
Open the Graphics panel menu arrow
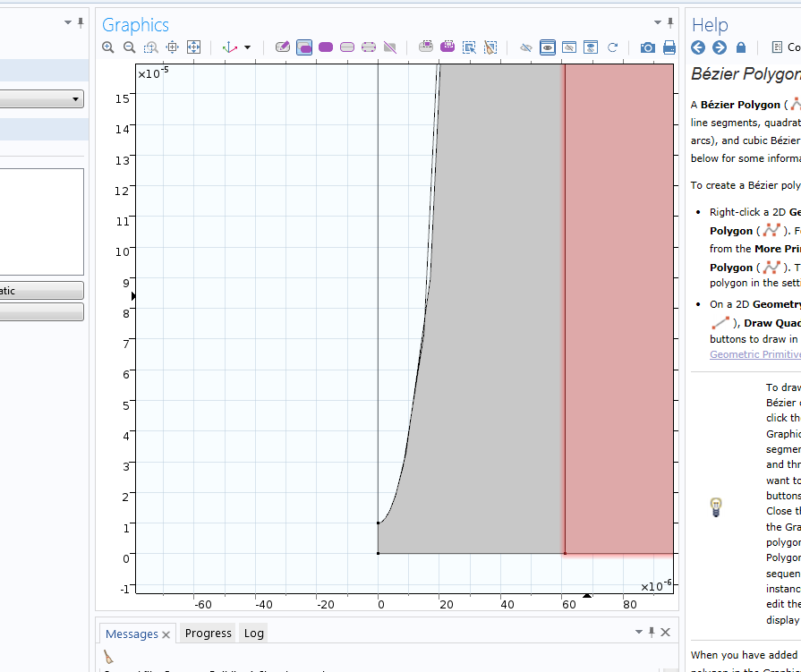tap(657, 23)
